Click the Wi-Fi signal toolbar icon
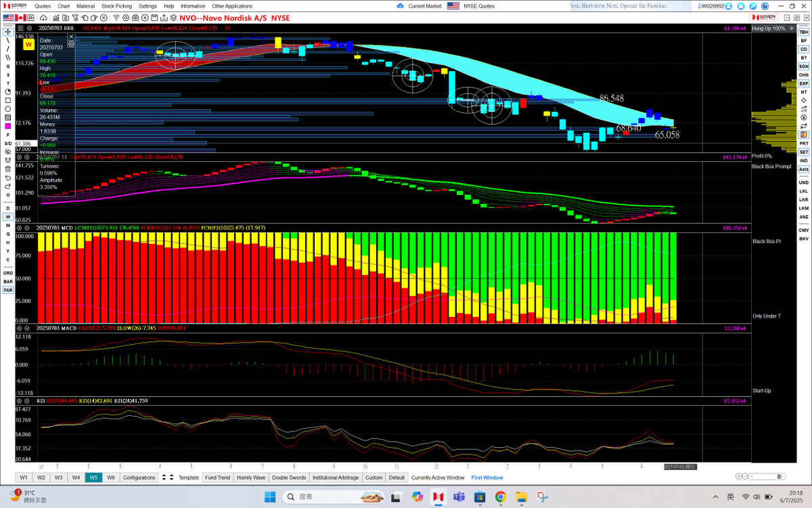The width and height of the screenshot is (812, 508). tap(116, 18)
